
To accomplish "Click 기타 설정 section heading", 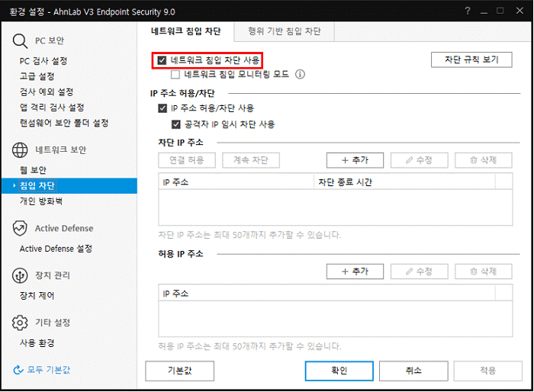I will click(x=53, y=323).
